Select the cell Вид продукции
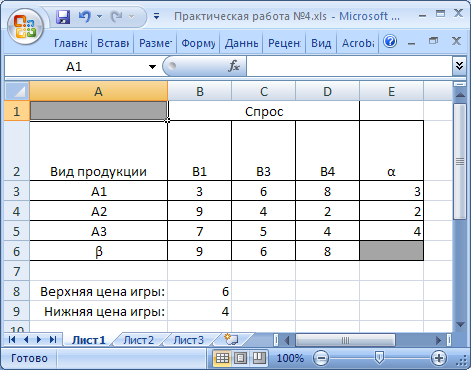 click(x=98, y=151)
